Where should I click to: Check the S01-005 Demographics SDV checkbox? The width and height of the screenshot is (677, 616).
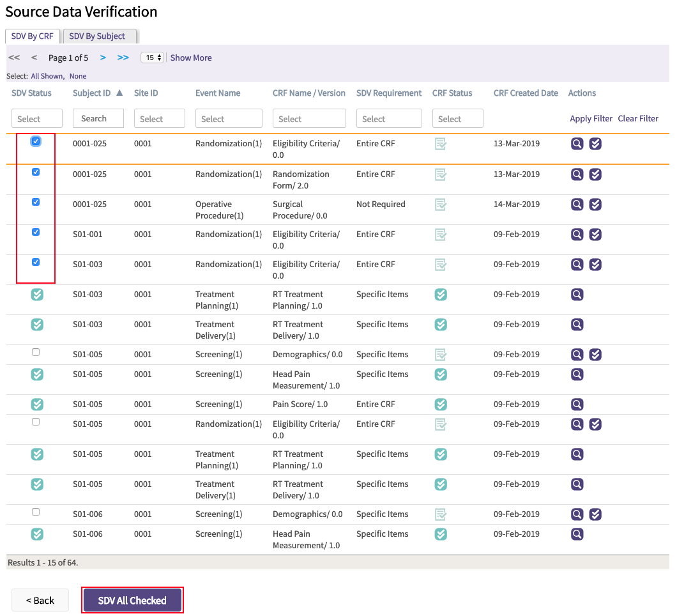coord(36,352)
